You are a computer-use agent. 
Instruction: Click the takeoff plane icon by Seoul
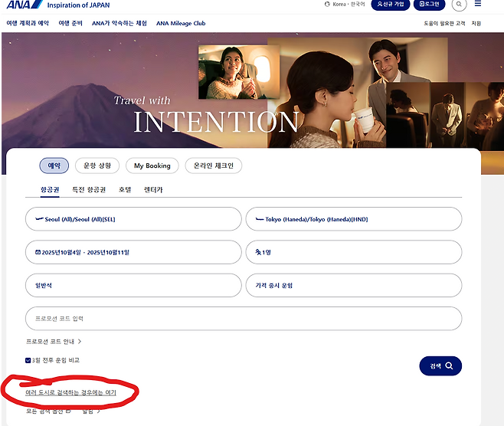[x=39, y=219]
